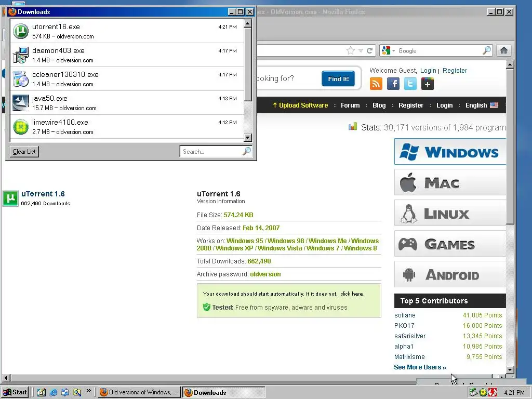Click the uTorrent 1.6 title link
The image size is (532, 399).
click(43, 194)
